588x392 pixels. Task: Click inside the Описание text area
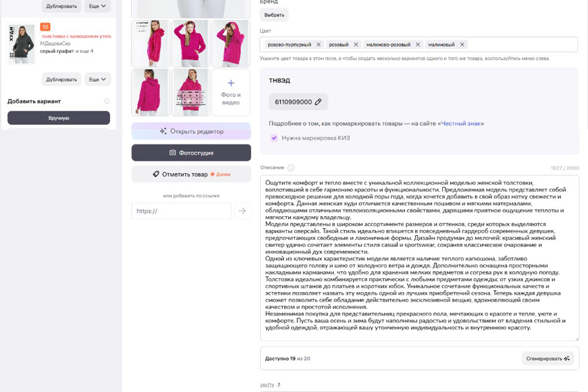click(419, 258)
